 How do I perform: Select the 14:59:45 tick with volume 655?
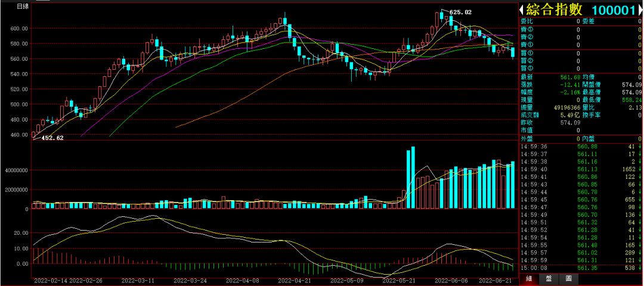click(581, 200)
